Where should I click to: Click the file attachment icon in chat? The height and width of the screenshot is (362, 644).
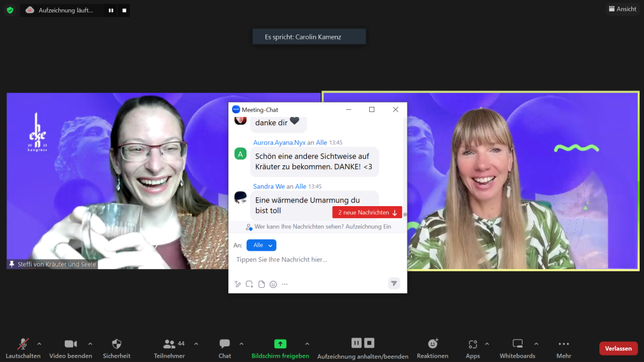tap(262, 284)
